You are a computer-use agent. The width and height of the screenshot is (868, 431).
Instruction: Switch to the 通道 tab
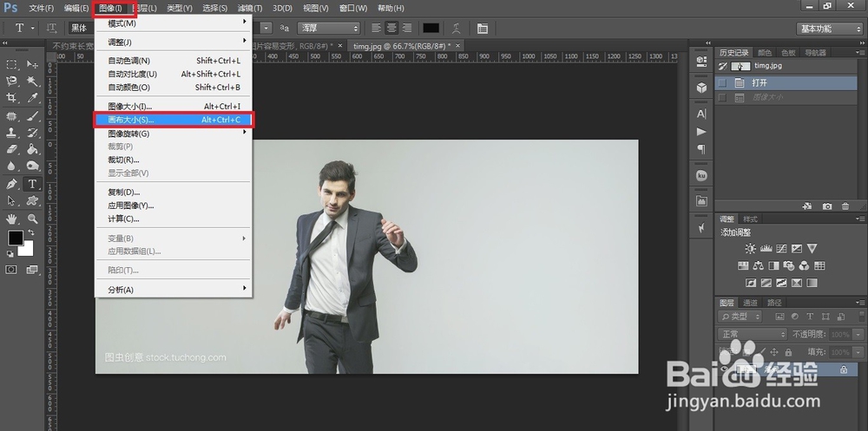tap(750, 303)
